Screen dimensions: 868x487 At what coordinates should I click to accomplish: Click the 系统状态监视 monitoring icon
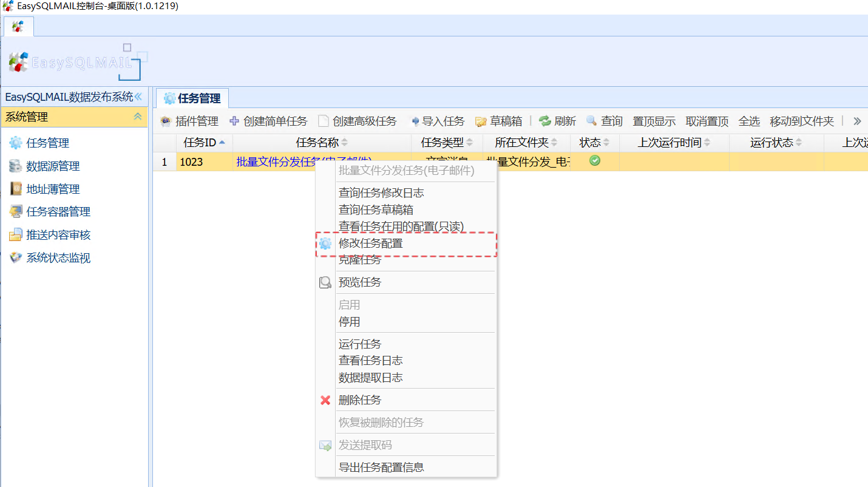click(x=15, y=257)
